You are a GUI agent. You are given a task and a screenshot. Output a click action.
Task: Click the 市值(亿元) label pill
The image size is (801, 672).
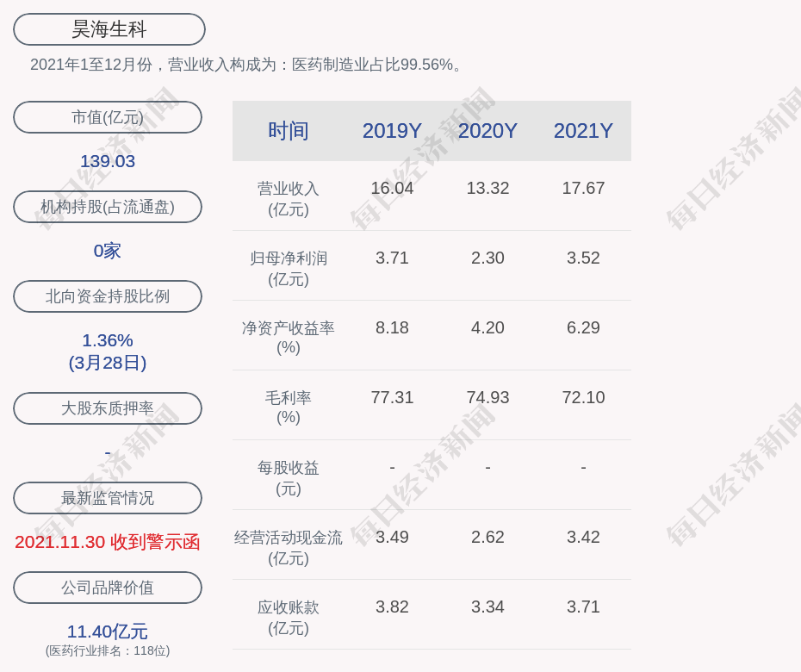pyautogui.click(x=108, y=117)
